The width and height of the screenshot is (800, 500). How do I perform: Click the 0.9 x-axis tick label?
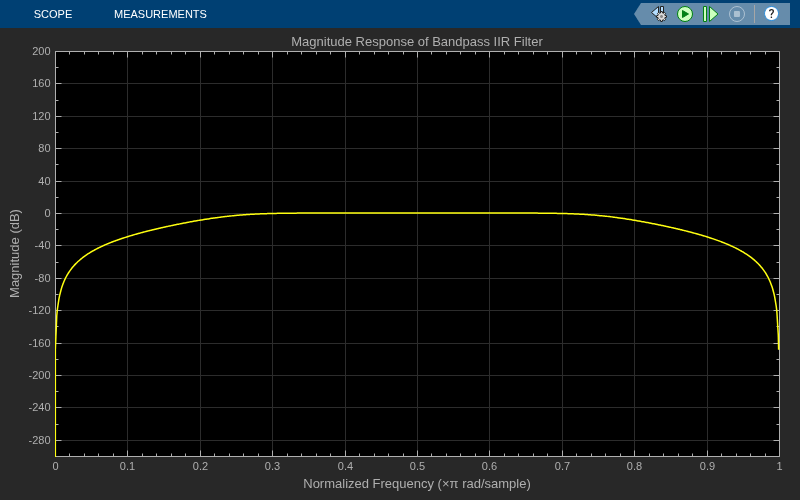pos(707,466)
